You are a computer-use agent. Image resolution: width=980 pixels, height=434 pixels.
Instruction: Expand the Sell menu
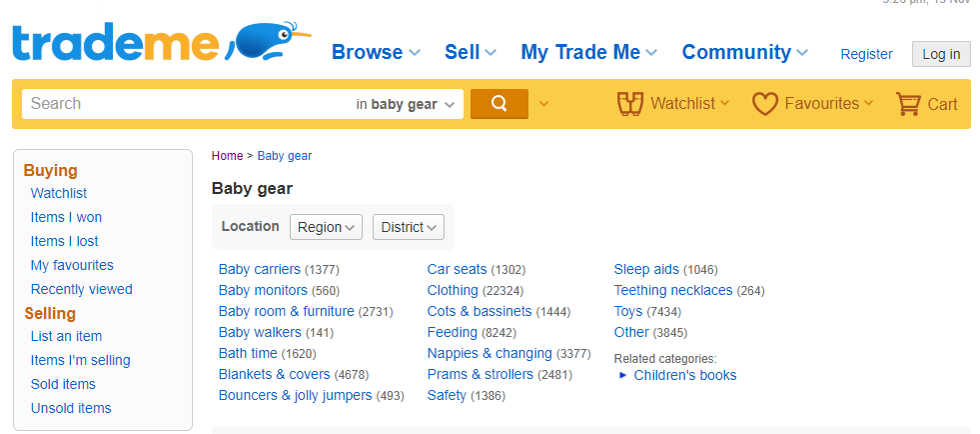470,53
